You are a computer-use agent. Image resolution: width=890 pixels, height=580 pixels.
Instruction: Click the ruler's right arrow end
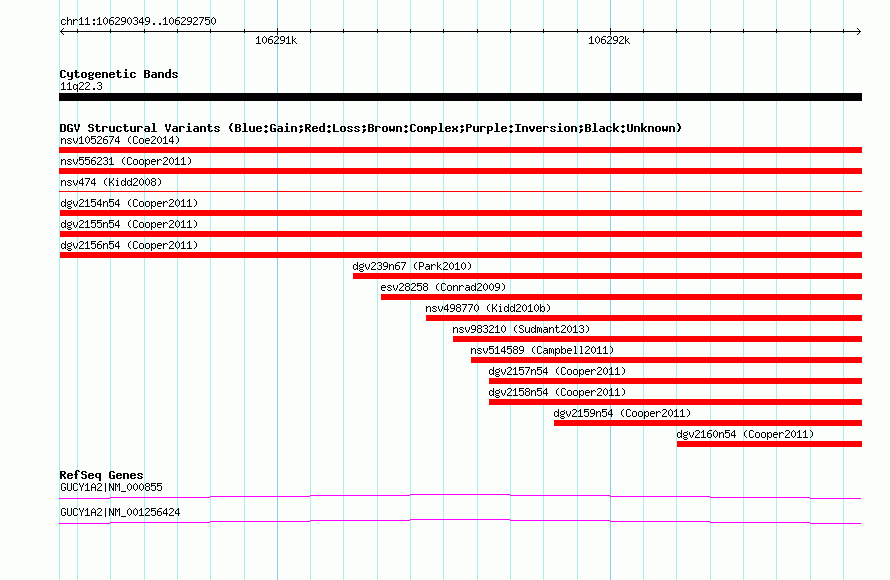pos(859,31)
